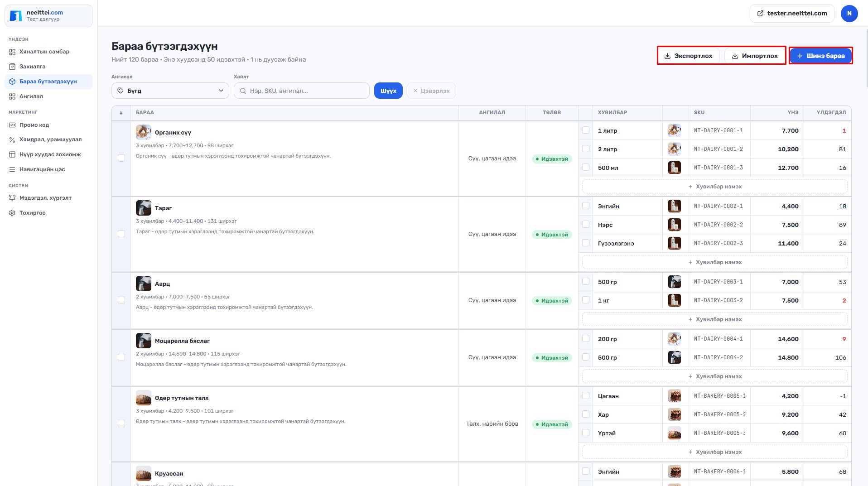Check the Цагаан variant checkbox

click(586, 396)
